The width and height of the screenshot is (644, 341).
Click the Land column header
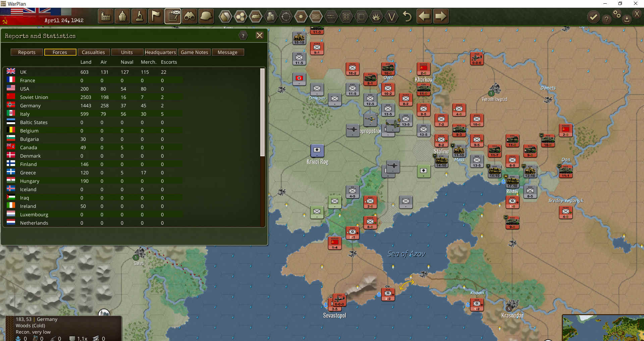coord(86,62)
